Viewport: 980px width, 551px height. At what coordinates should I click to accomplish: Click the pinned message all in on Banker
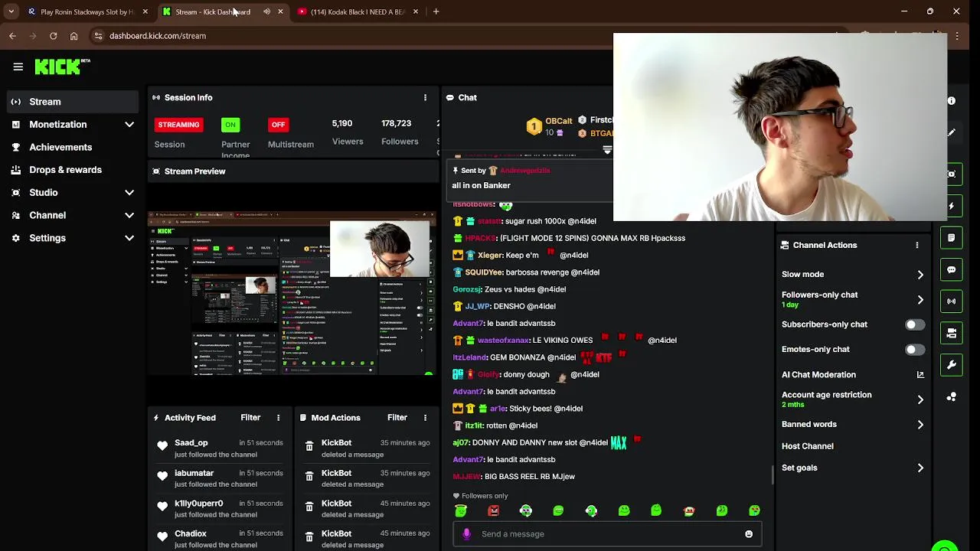tap(481, 185)
